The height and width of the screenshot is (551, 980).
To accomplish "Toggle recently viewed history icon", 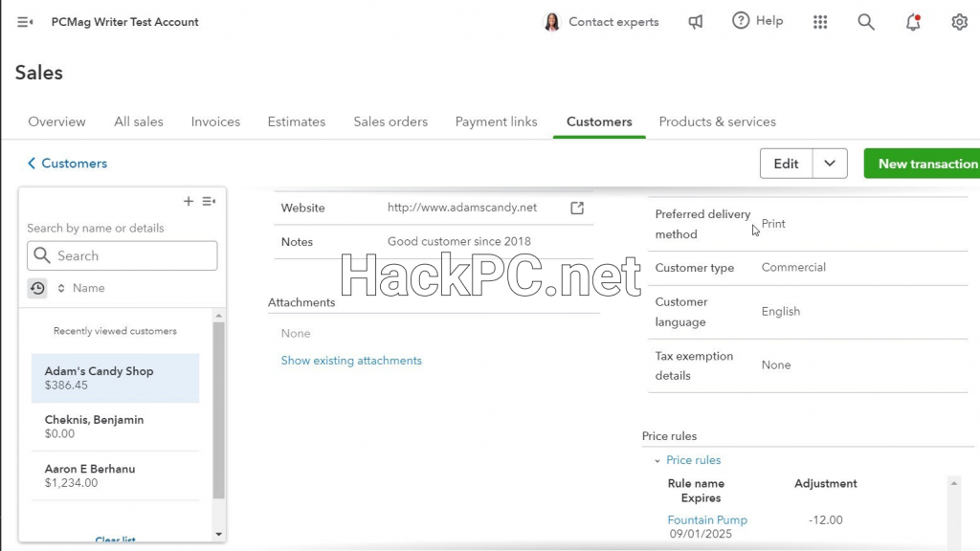I will click(x=37, y=288).
